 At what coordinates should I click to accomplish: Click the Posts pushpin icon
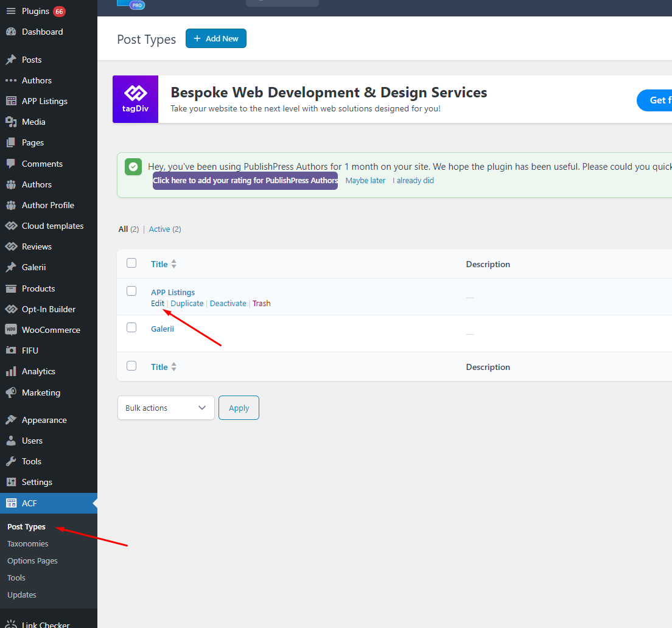[x=11, y=60]
